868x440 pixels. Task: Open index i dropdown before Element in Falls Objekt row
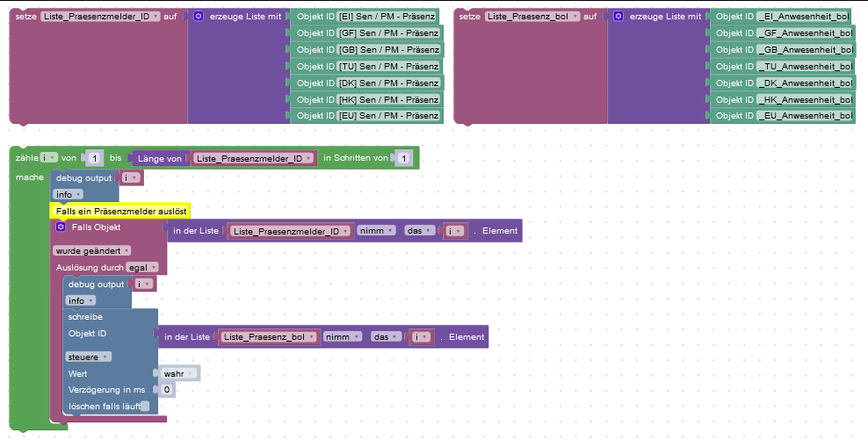pos(455,231)
